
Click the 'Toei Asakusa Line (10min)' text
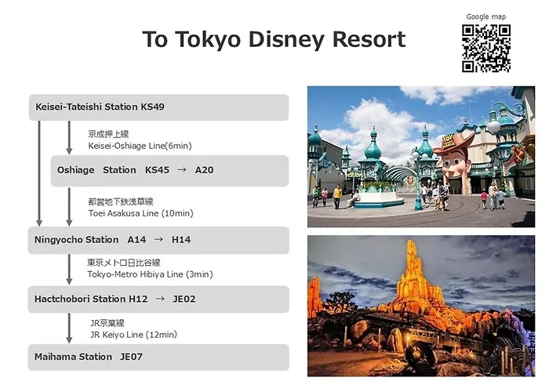coord(140,213)
